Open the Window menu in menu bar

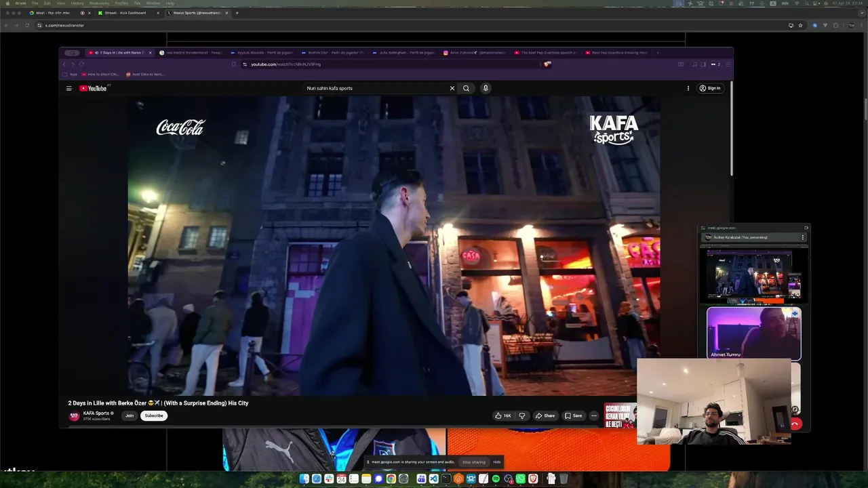153,3
